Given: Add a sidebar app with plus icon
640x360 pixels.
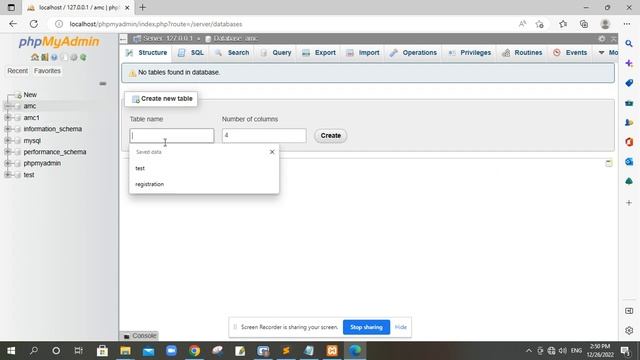Looking at the screenshot, I should click(629, 202).
